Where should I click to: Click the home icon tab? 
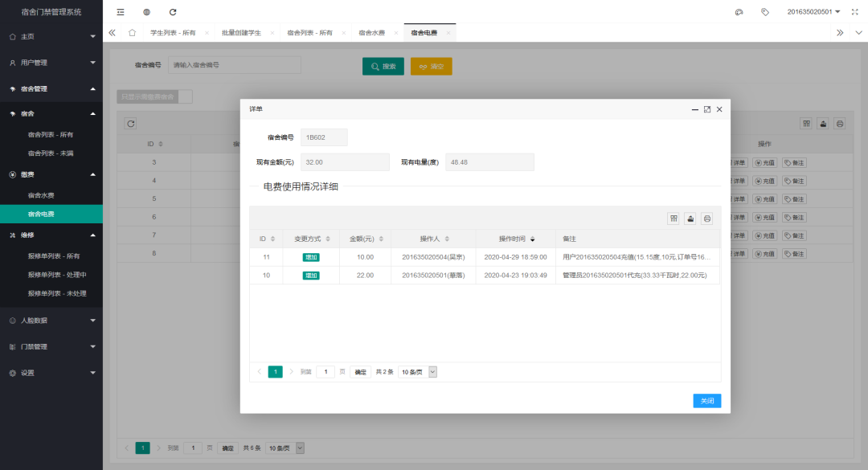[133, 33]
